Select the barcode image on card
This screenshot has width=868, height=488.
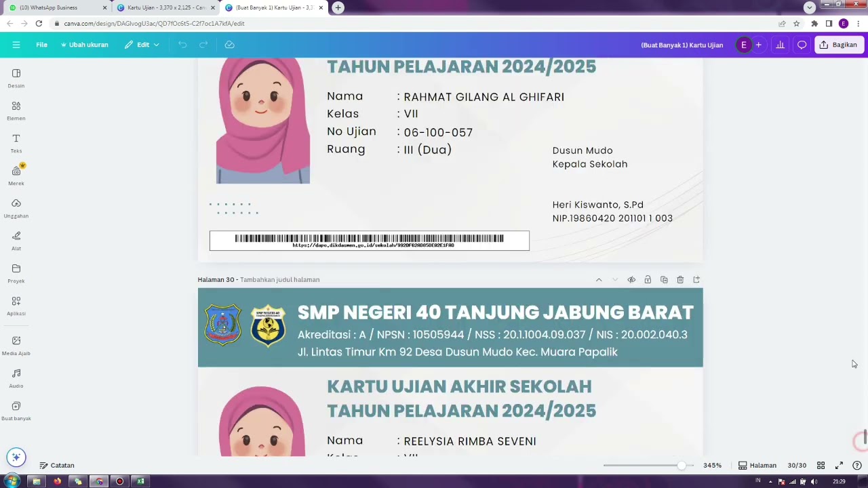tap(369, 241)
